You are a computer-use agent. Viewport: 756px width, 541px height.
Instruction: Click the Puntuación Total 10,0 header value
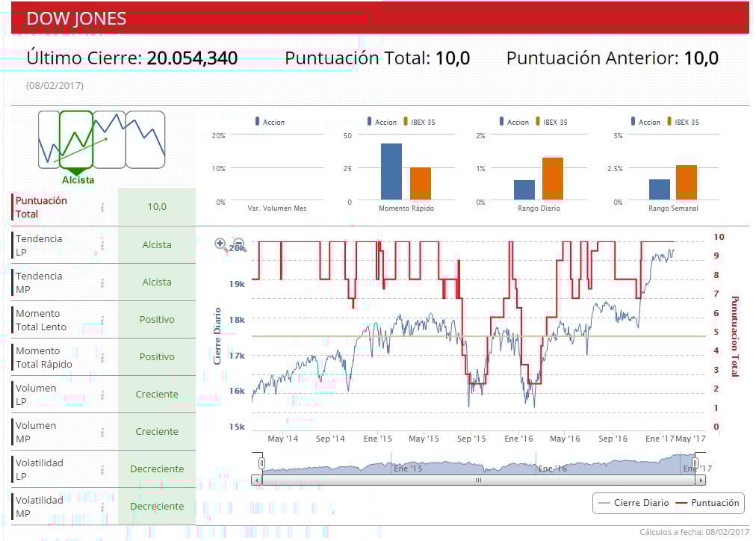pyautogui.click(x=453, y=58)
